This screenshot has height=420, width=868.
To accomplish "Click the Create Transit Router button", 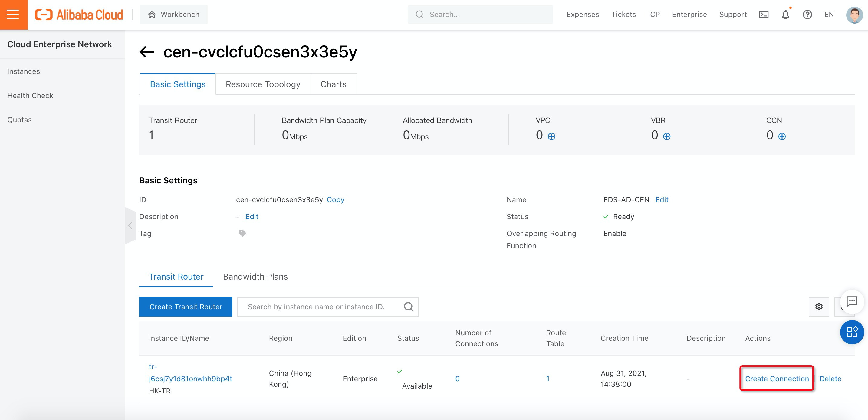I will [x=186, y=307].
